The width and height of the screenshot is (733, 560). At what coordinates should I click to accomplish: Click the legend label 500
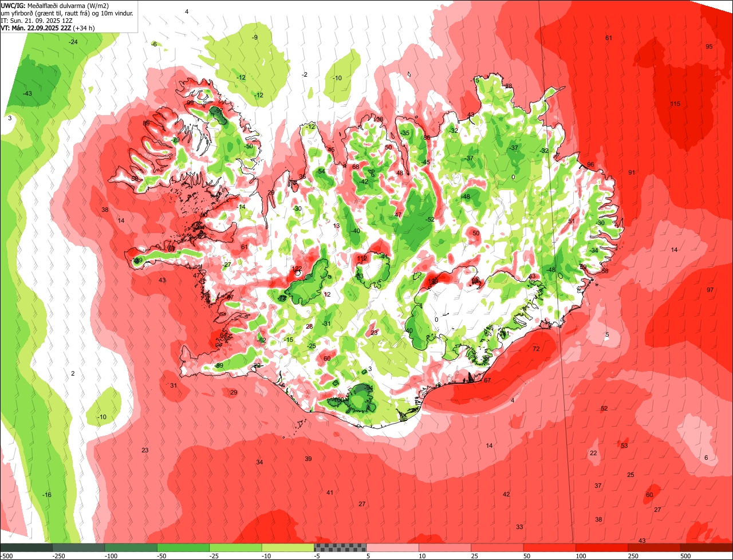tap(685, 556)
